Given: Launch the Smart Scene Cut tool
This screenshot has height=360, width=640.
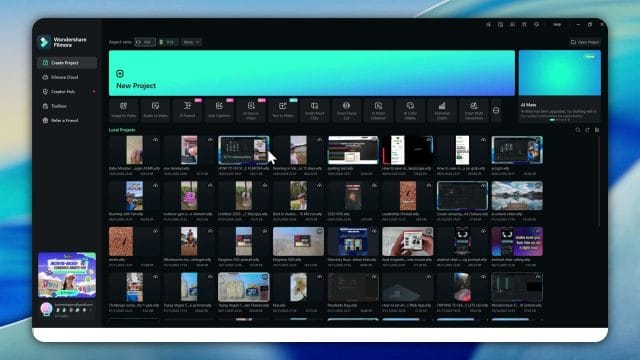Looking at the screenshot, I should tap(346, 110).
